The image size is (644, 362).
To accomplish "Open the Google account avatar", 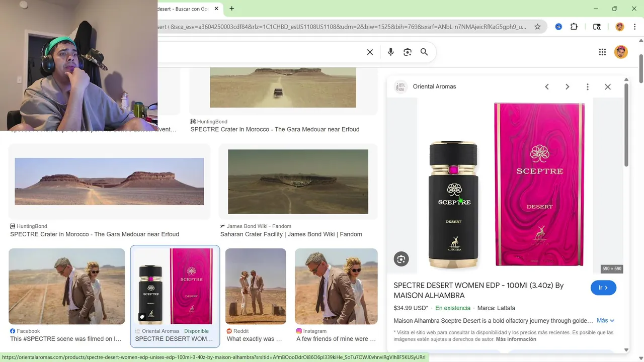I will (x=621, y=52).
